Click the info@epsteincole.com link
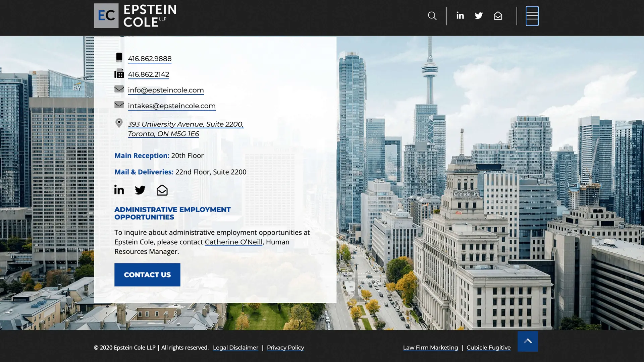Image resolution: width=644 pixels, height=362 pixels. click(x=166, y=90)
